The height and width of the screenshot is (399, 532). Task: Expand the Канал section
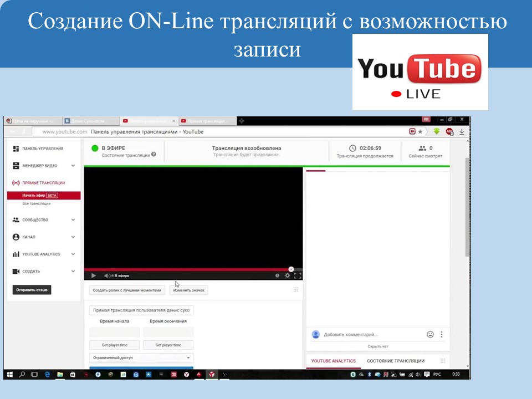(73, 237)
